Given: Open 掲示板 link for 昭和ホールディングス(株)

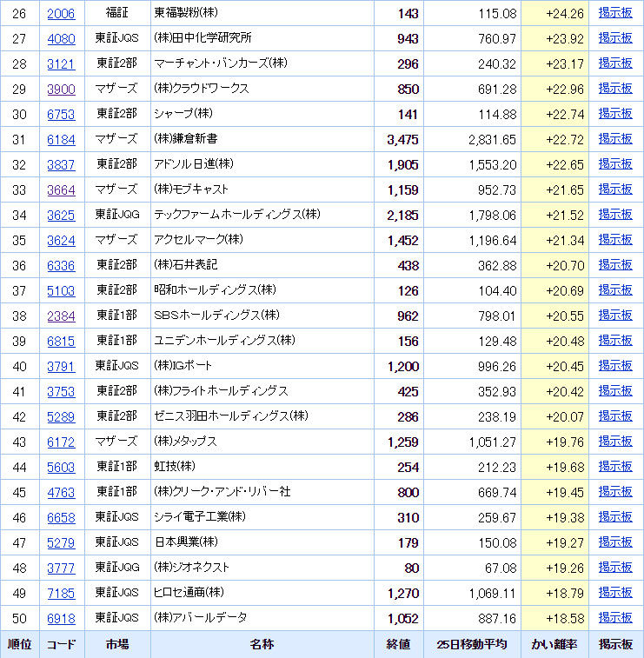Looking at the screenshot, I should (615, 290).
